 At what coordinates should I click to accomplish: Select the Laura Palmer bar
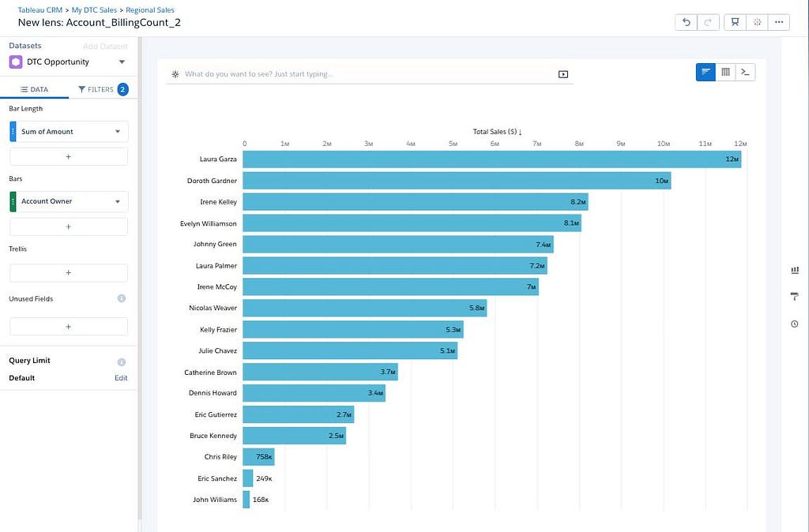[x=395, y=265]
